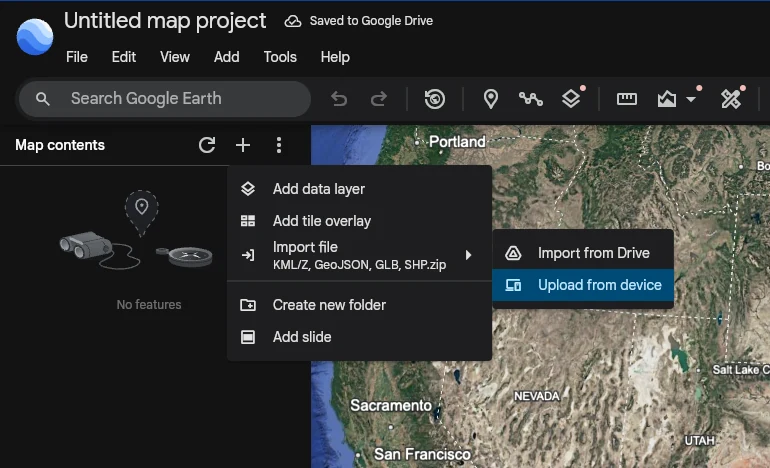Click the Portland label on map
This screenshot has height=468, width=770.
point(457,142)
